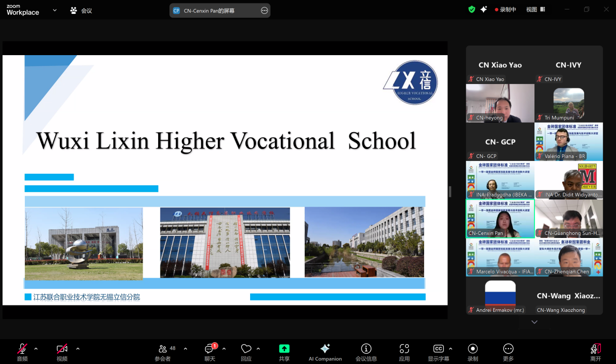The width and height of the screenshot is (616, 364).
Task: Unmute the audio microphone
Action: coord(22,352)
